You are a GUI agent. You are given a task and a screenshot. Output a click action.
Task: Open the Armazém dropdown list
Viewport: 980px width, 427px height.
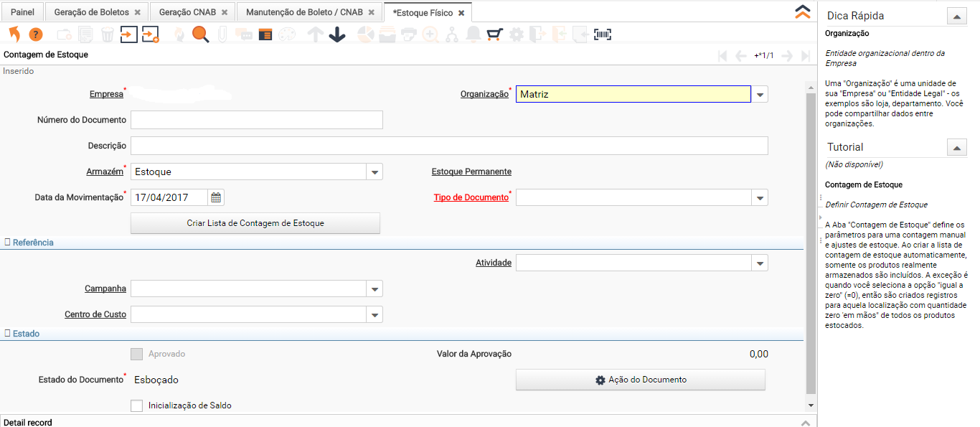point(374,172)
